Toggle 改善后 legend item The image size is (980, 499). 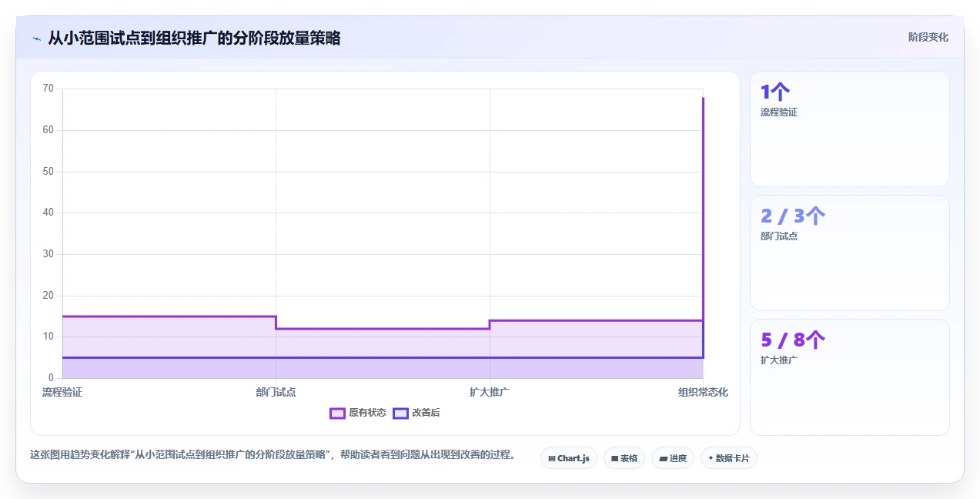416,413
